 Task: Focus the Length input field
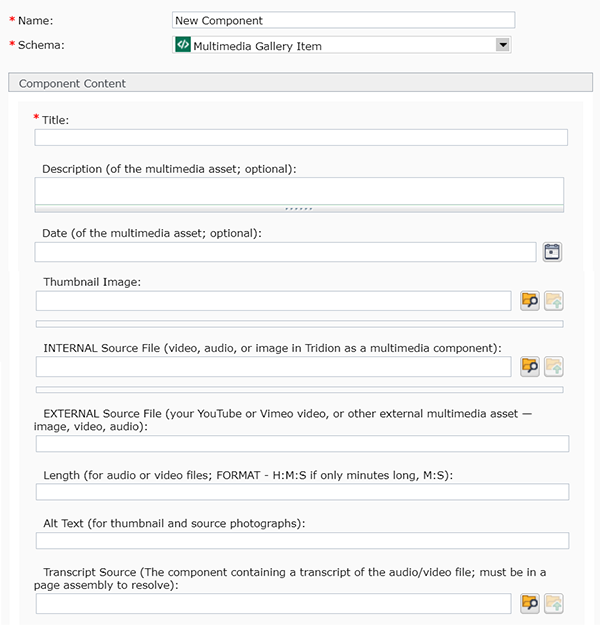pos(302,492)
